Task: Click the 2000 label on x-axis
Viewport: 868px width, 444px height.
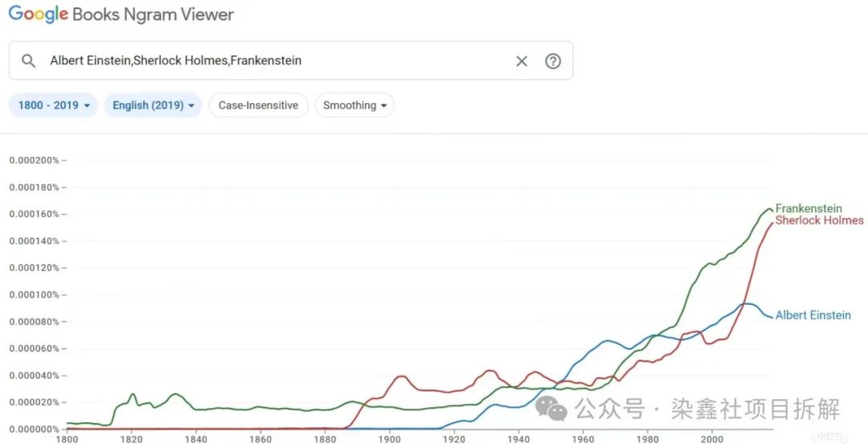Action: coord(711,439)
